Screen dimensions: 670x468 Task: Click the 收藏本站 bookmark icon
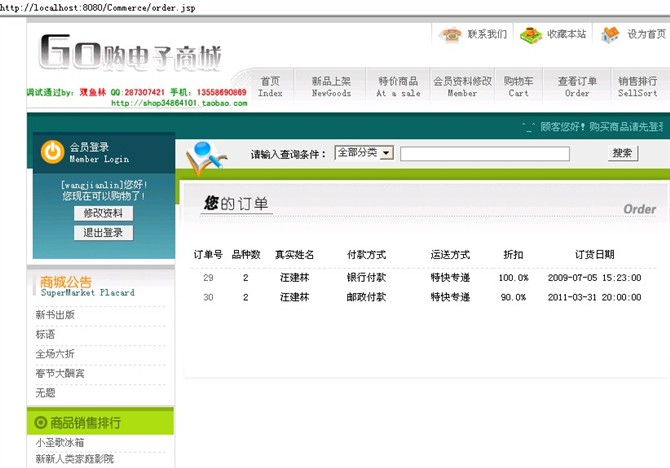tap(531, 35)
